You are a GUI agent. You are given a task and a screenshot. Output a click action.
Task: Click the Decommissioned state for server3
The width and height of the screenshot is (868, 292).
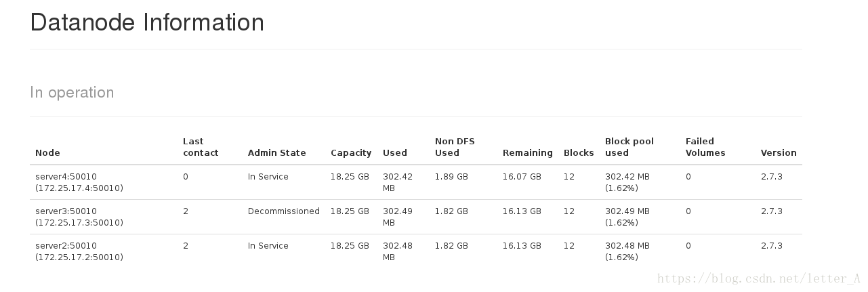283,211
